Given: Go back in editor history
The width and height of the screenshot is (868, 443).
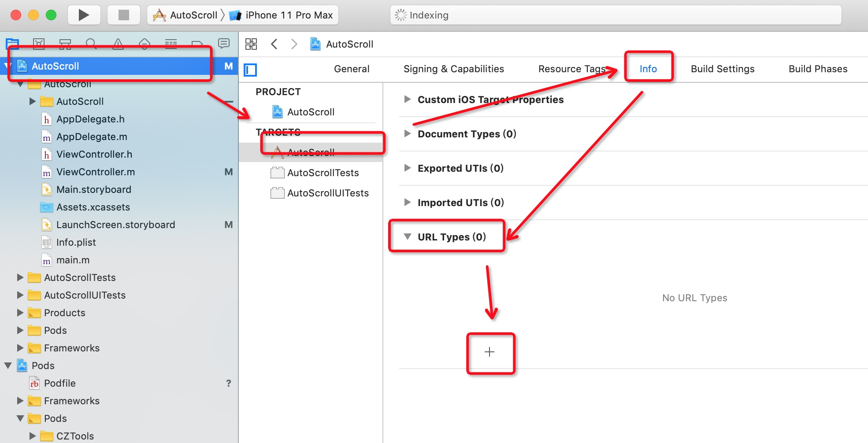Looking at the screenshot, I should (274, 44).
